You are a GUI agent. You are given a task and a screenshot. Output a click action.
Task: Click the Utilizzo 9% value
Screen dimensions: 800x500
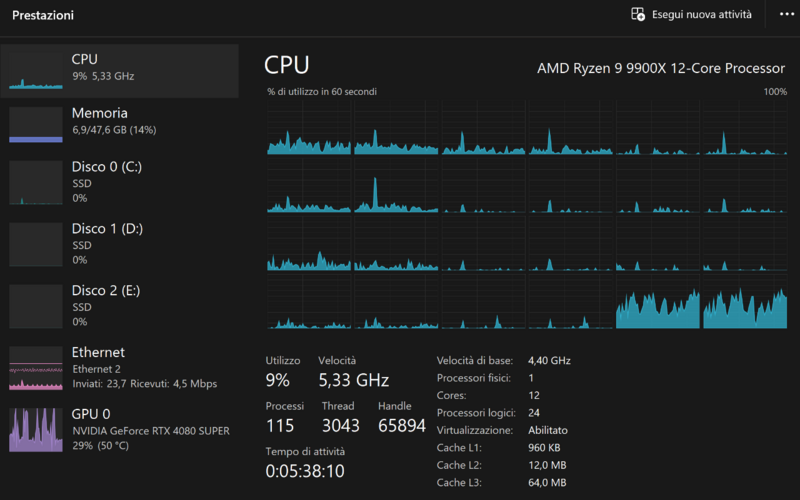tap(277, 380)
